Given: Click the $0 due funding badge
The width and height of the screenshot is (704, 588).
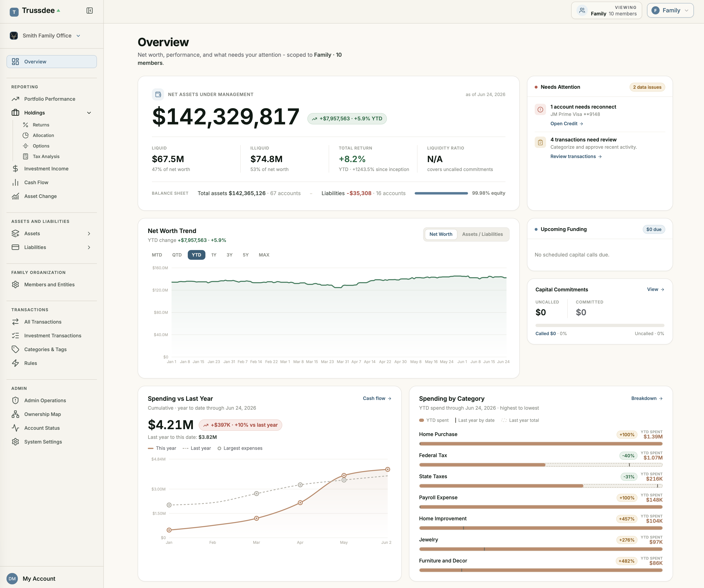Looking at the screenshot, I should (x=654, y=230).
